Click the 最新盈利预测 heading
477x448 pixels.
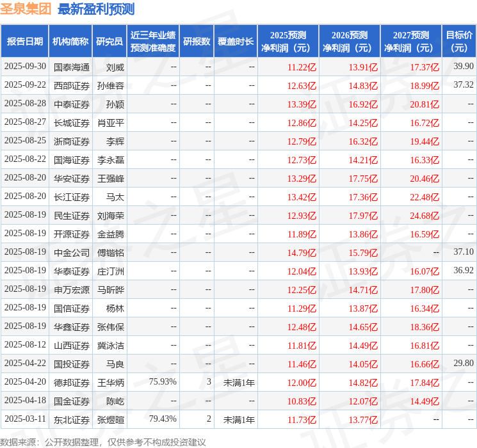click(x=96, y=9)
